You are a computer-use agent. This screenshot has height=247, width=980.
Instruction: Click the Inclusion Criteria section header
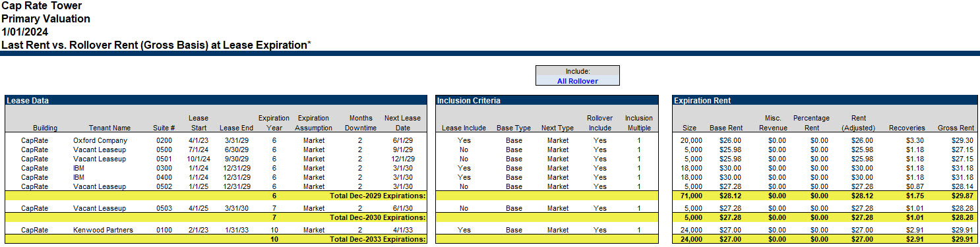(547, 101)
